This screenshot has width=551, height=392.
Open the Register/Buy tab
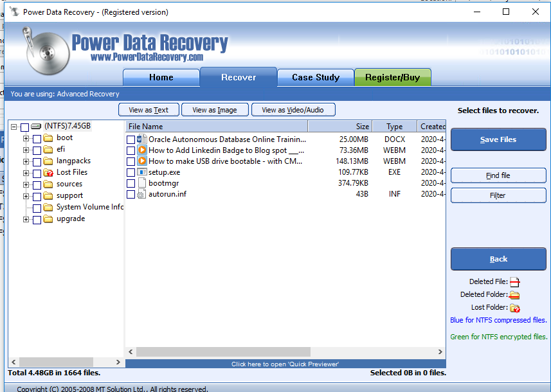(x=393, y=77)
